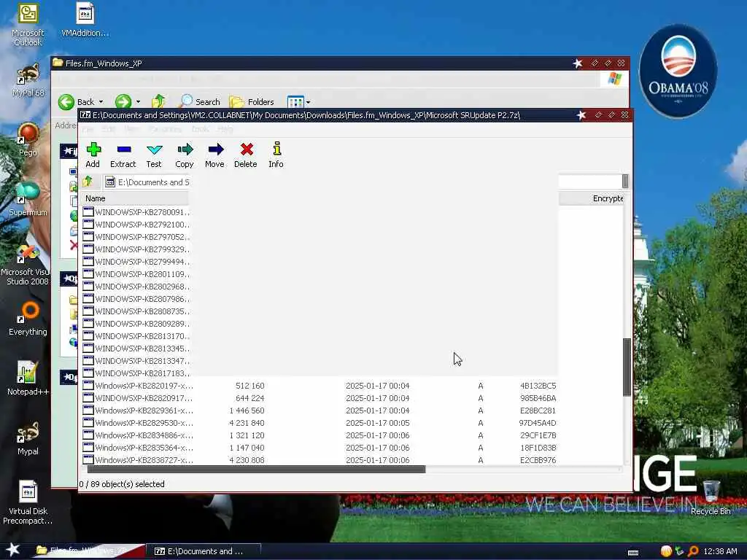Run Test on the archive

(154, 155)
